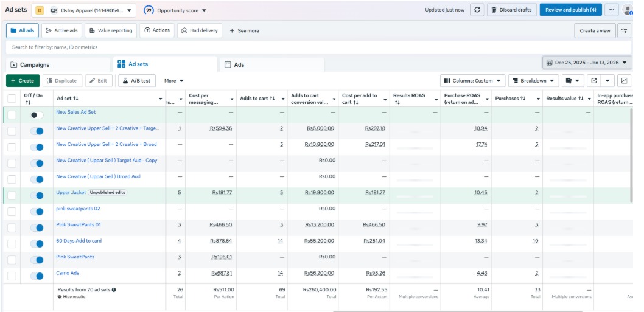This screenshot has width=644, height=312.
Task: Toggle the New Sales Ad Set switch
Action: (37, 115)
